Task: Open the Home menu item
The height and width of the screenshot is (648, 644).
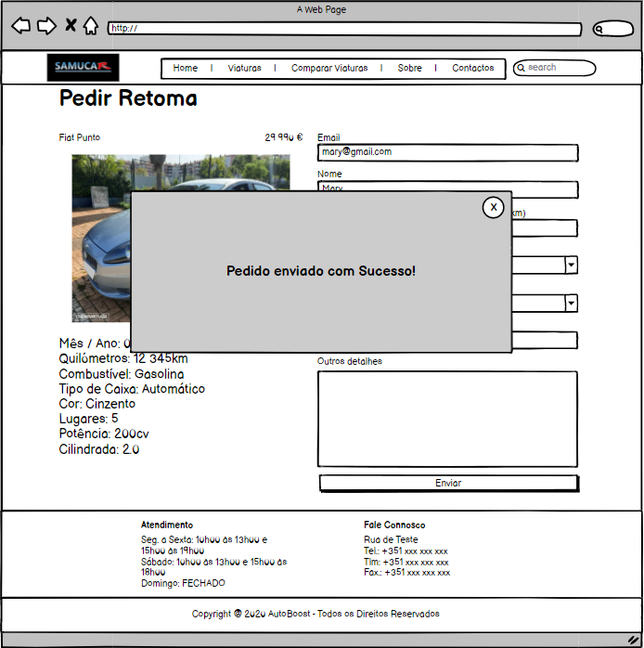Action: tap(186, 69)
